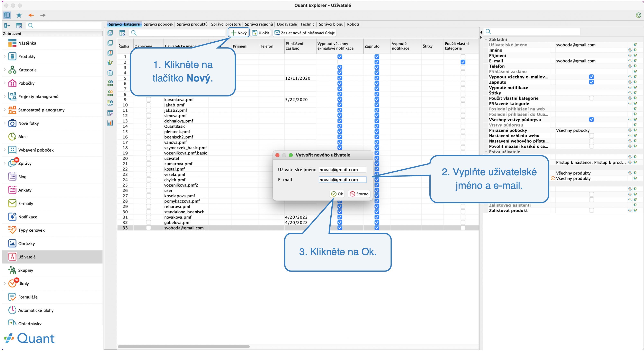Open Typy cenovek section
This screenshot has height=351, width=644.
coord(31,230)
